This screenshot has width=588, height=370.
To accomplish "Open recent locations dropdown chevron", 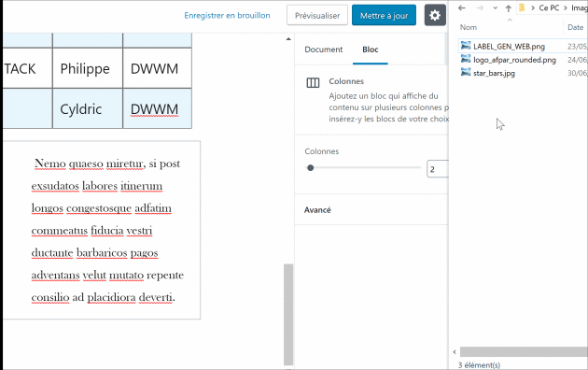I will (x=495, y=7).
